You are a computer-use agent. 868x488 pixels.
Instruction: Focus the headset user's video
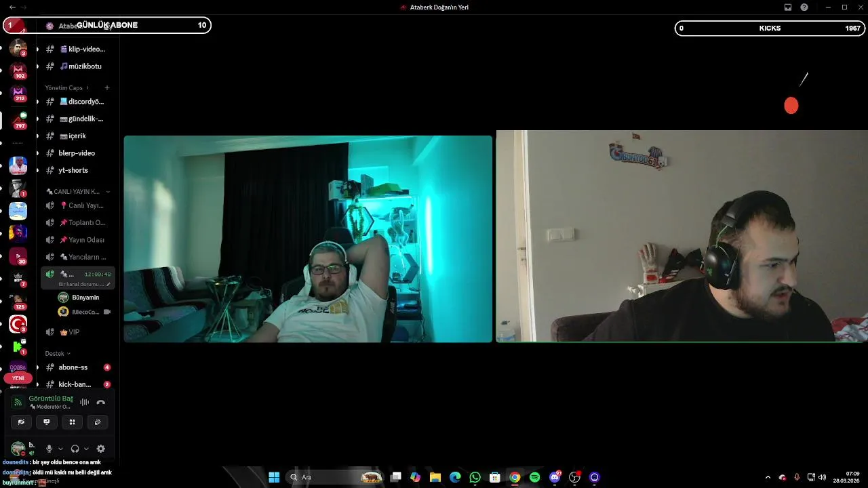[x=682, y=236]
